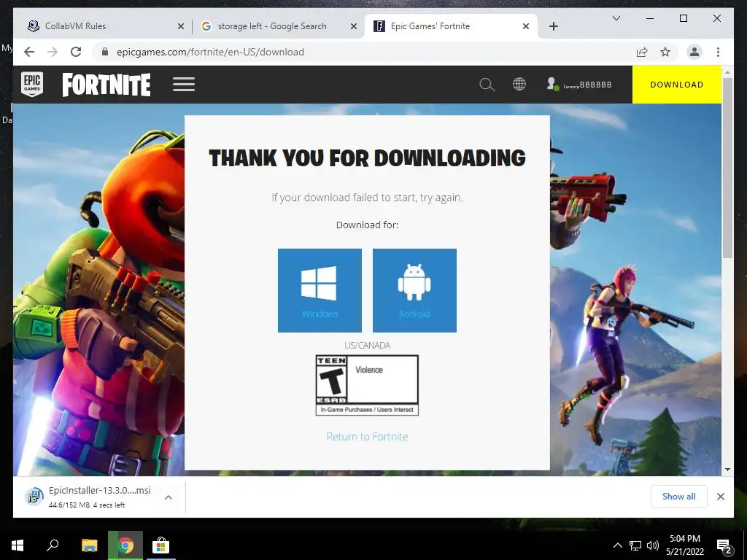747x560 pixels.
Task: Click Show all downloads
Action: coord(679,497)
